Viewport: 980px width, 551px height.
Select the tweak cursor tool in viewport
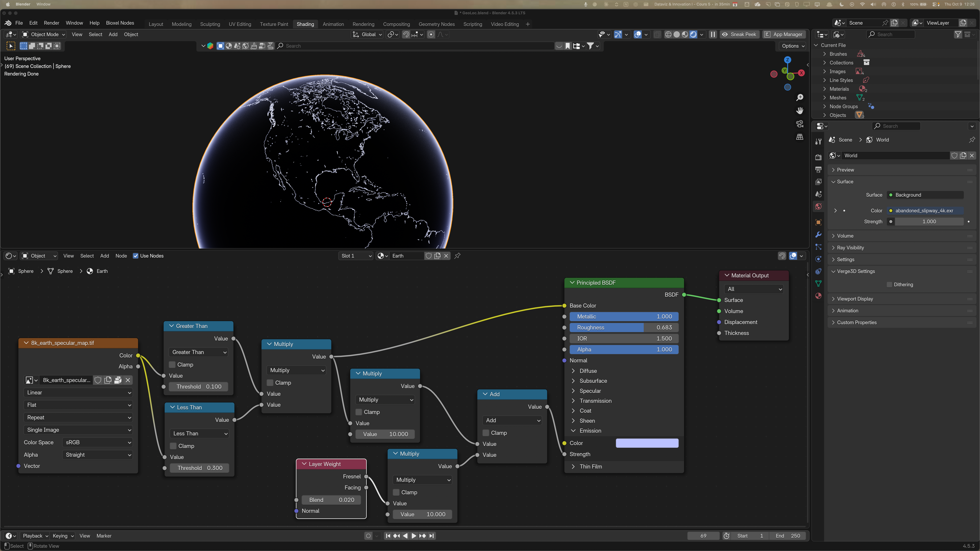11,46
